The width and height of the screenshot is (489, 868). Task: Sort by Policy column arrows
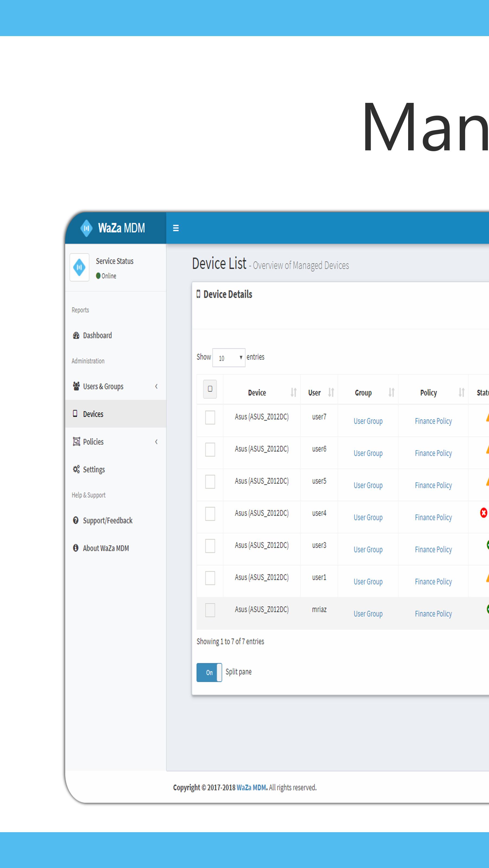pos(461,392)
